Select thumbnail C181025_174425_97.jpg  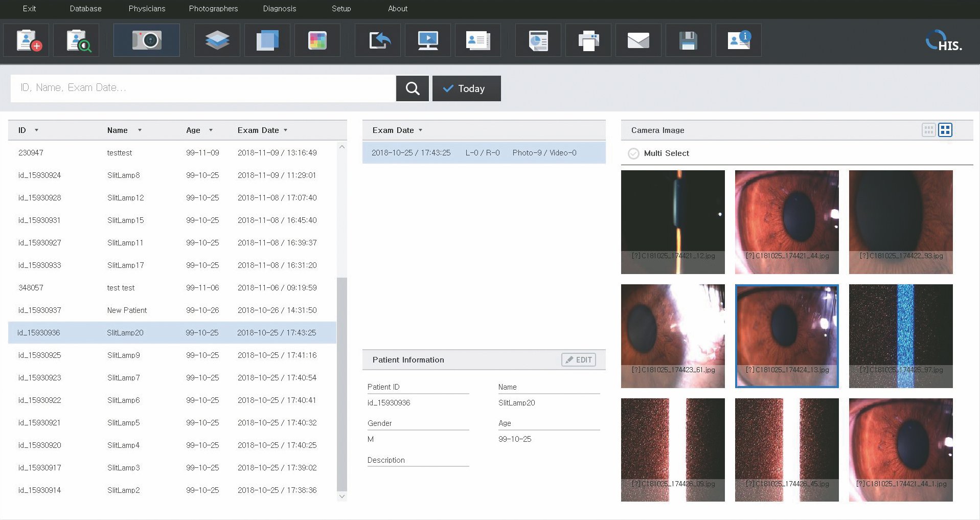click(x=900, y=336)
